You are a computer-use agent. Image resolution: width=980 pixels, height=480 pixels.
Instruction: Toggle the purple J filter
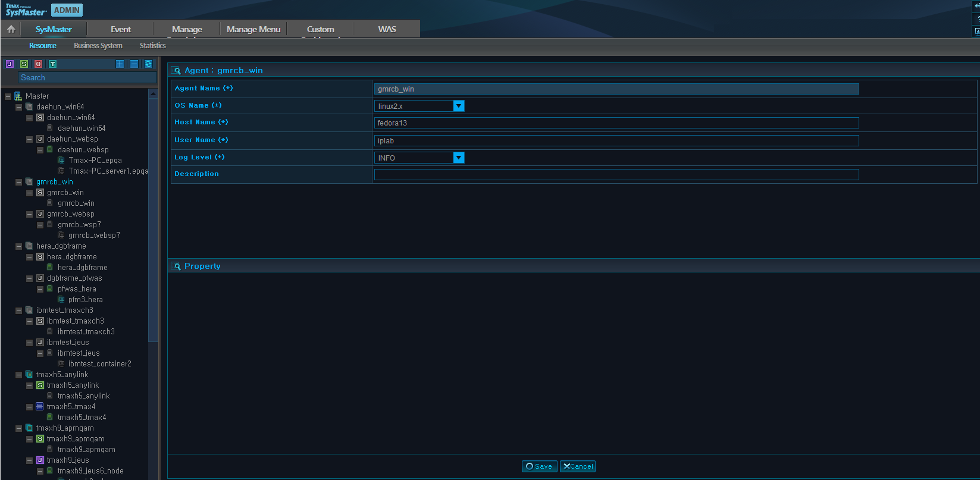(x=10, y=64)
